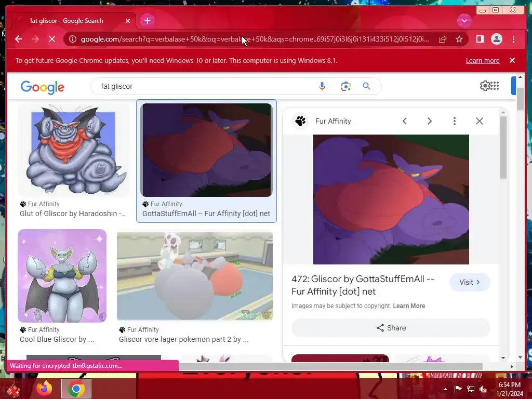Screen dimensions: 532x399
Task: Open 'GottaStuffEmAll -- Fur Affinity' result thumbnail
Action: point(207,150)
